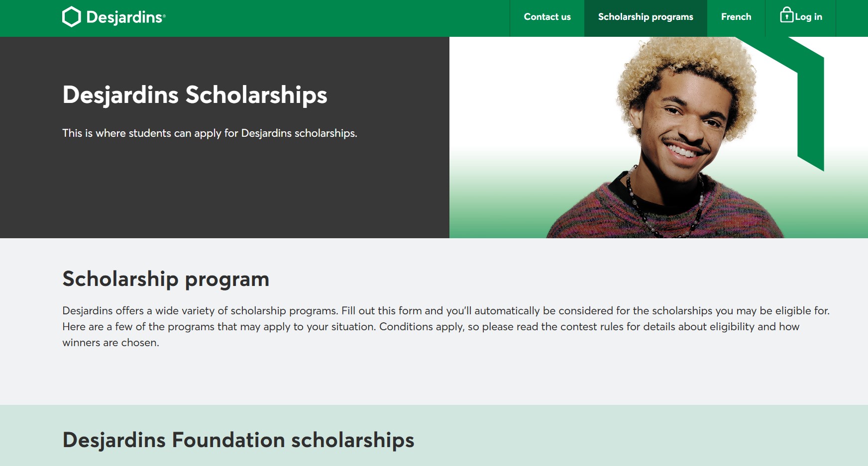Click the padlock icon beside Log in

point(787,15)
